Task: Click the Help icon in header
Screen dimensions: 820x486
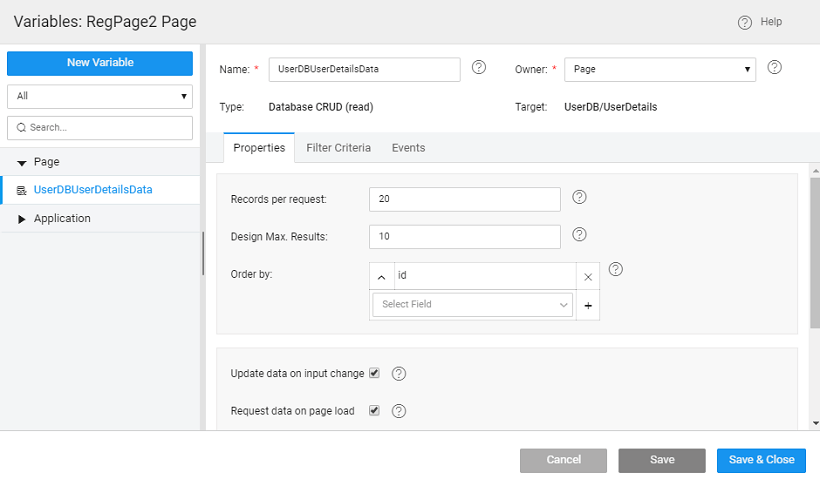Action: (x=744, y=22)
